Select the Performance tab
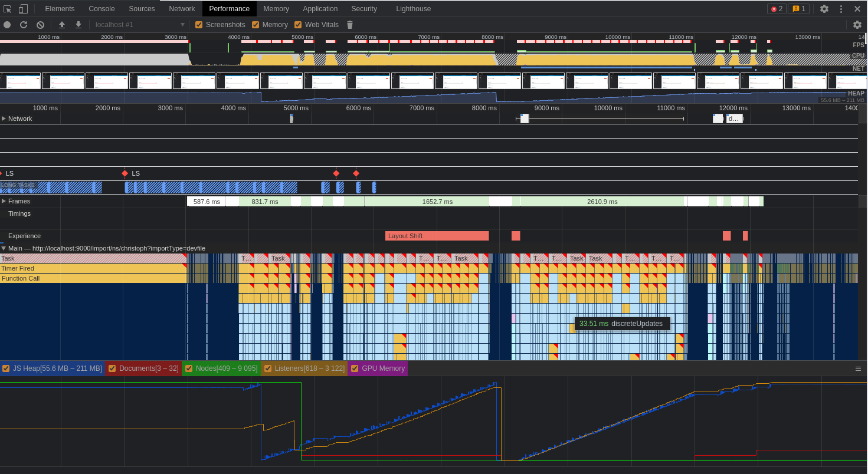 pyautogui.click(x=230, y=9)
